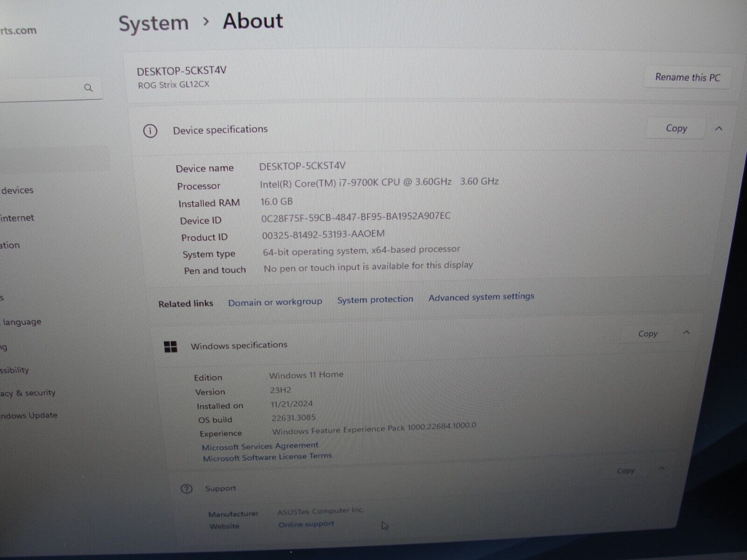Image resolution: width=747 pixels, height=560 pixels.
Task: Select the Device ID value 0C28F75F
Action: pyautogui.click(x=356, y=217)
